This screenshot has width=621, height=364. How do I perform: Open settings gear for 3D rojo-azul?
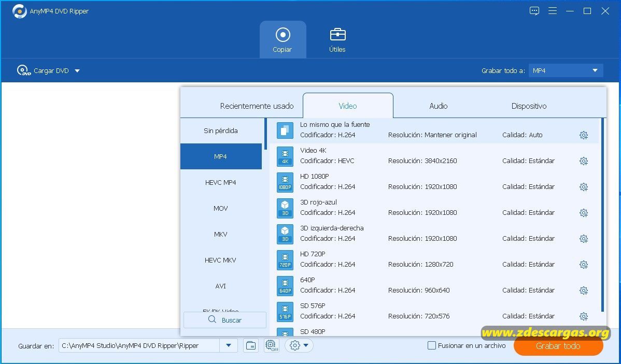tap(583, 213)
